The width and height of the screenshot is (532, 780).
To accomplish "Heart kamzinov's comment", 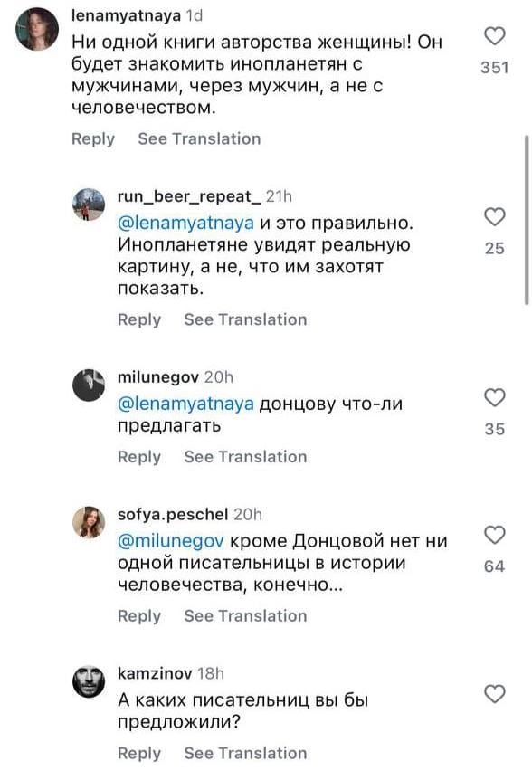I will 495,694.
